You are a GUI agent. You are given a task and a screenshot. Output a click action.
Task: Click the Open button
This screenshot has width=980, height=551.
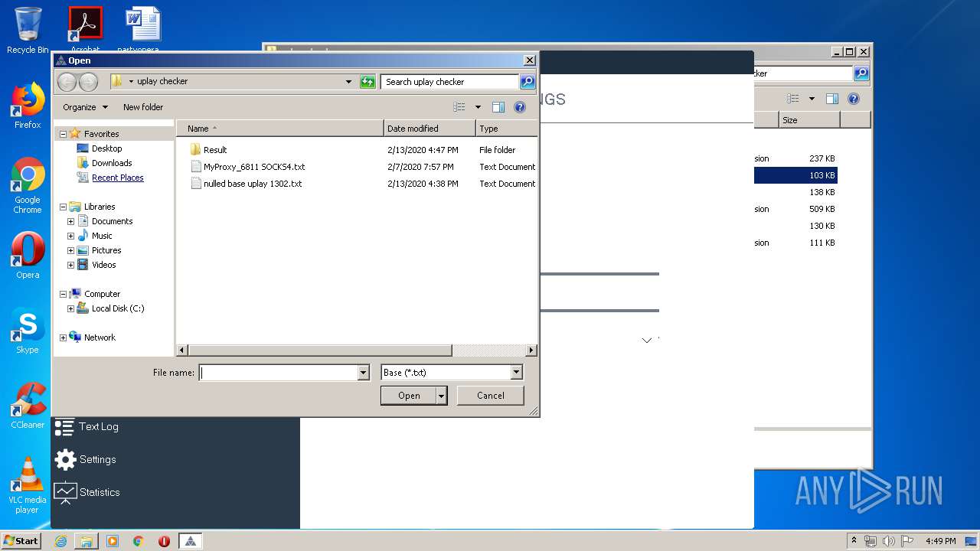point(409,396)
